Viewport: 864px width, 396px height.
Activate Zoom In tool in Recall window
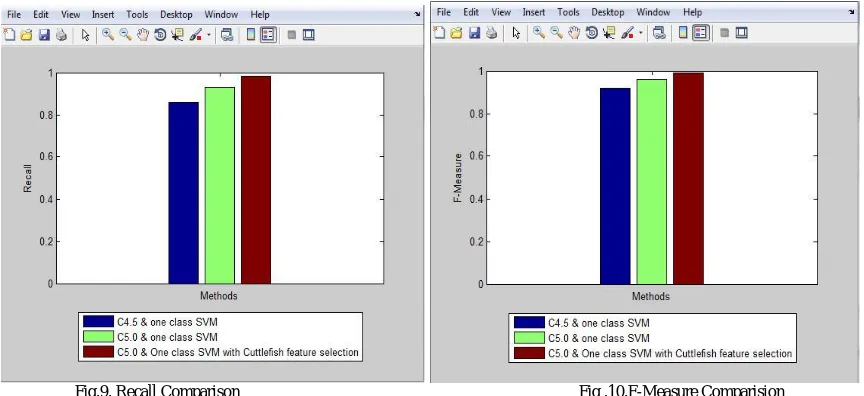point(108,35)
